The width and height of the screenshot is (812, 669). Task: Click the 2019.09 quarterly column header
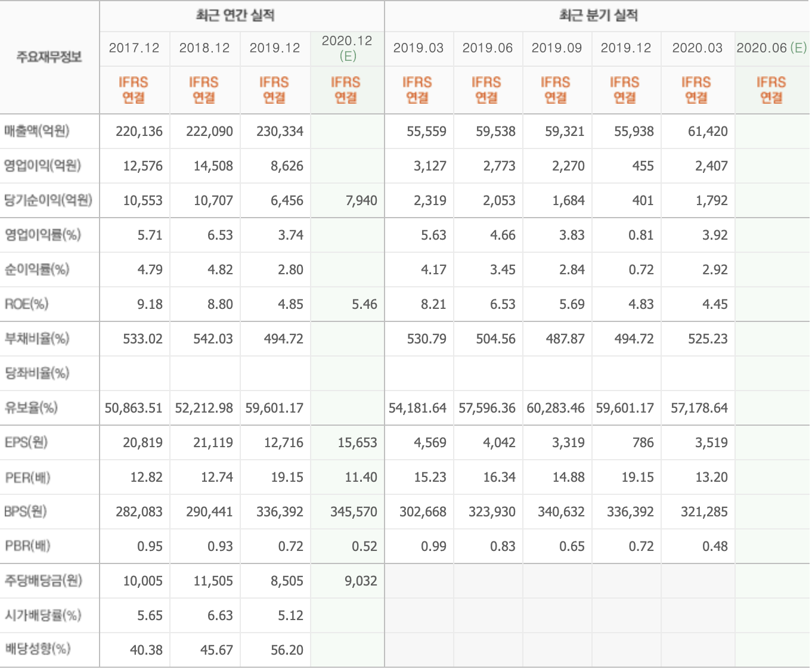557,48
